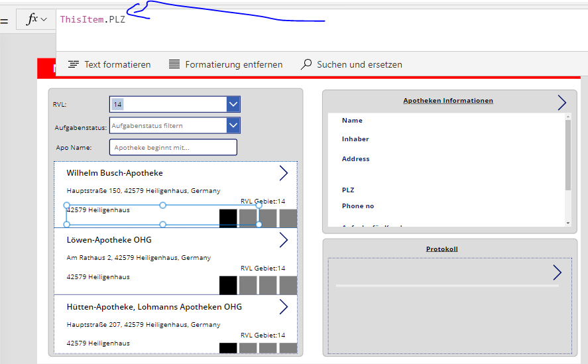Click Formatierung entfernen button

pyautogui.click(x=225, y=64)
